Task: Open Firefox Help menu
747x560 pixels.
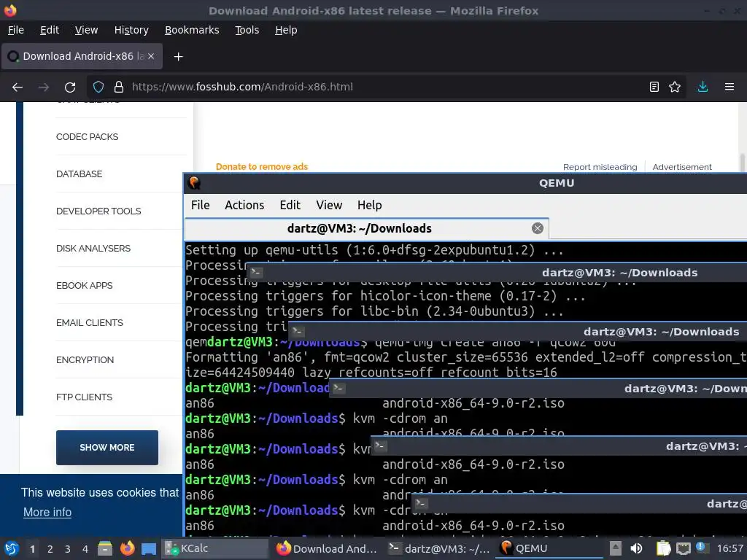Action: [286, 30]
